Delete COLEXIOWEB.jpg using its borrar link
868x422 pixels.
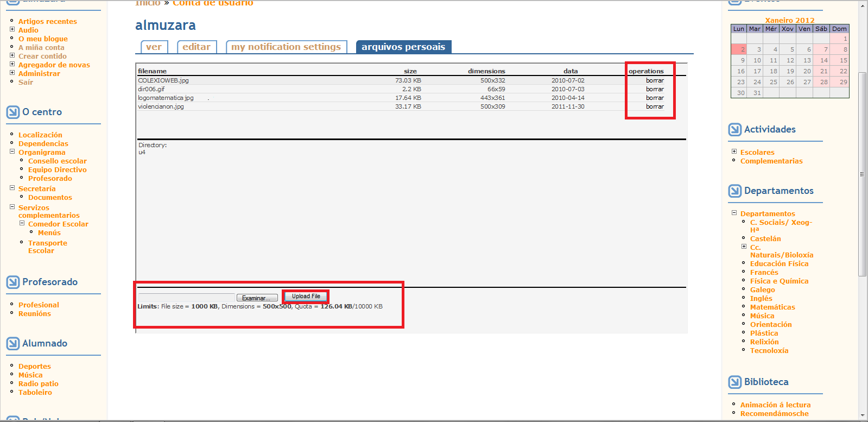[x=655, y=80]
